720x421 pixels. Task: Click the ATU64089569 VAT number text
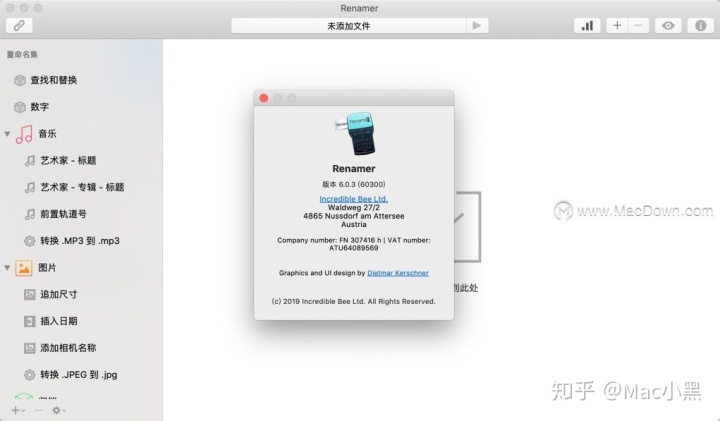(354, 248)
